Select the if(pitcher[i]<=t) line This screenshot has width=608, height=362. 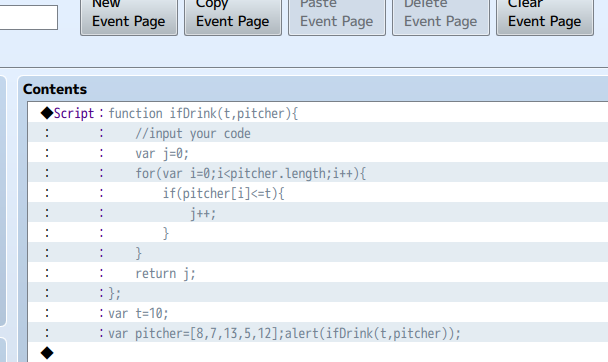coord(318,193)
